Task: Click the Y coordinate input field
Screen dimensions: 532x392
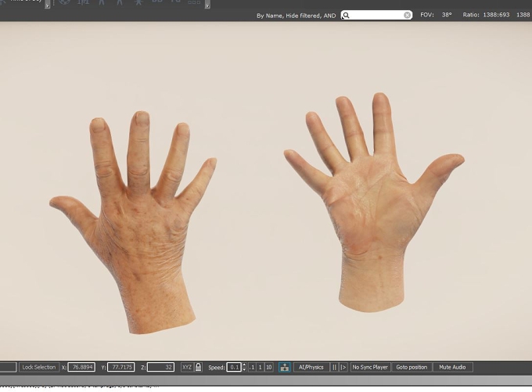Action: pos(120,367)
